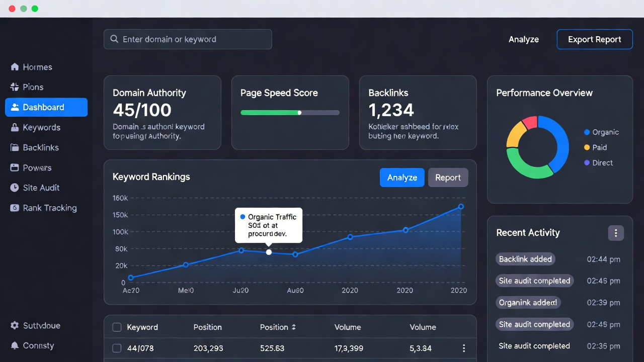Open the settings gear icon in sidebar
644x362 pixels.
click(15, 325)
